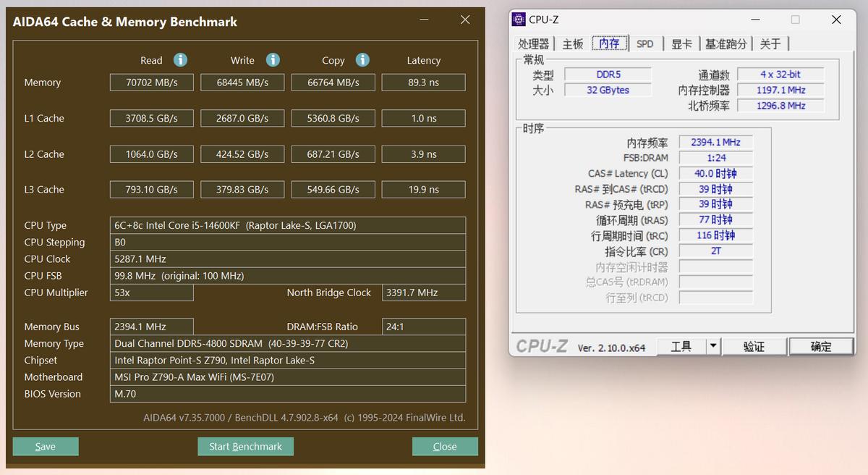Click the L1 Cache Read value 3708.5 GB/s

[152, 118]
